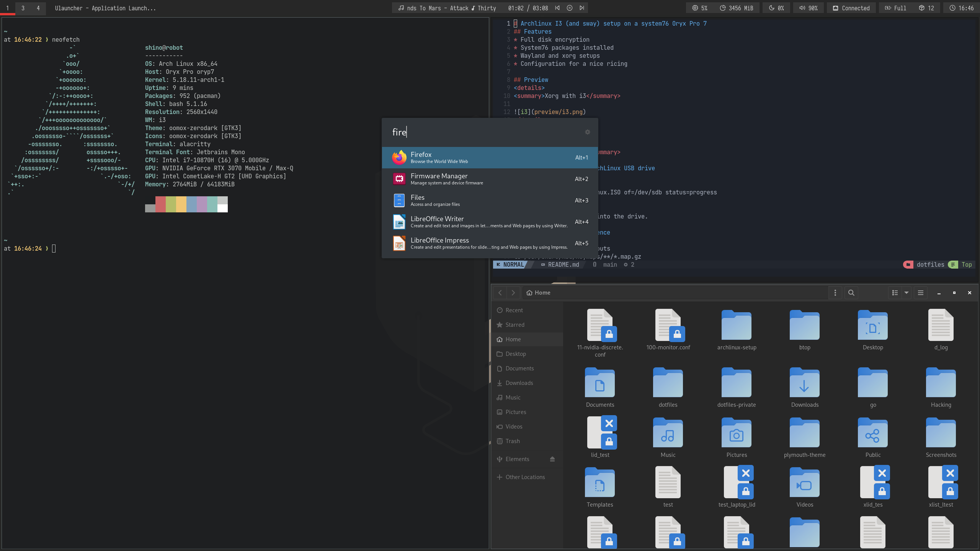Screen dimensions: 980x551
Task: Open Downloads in the sidebar
Action: [x=519, y=383]
